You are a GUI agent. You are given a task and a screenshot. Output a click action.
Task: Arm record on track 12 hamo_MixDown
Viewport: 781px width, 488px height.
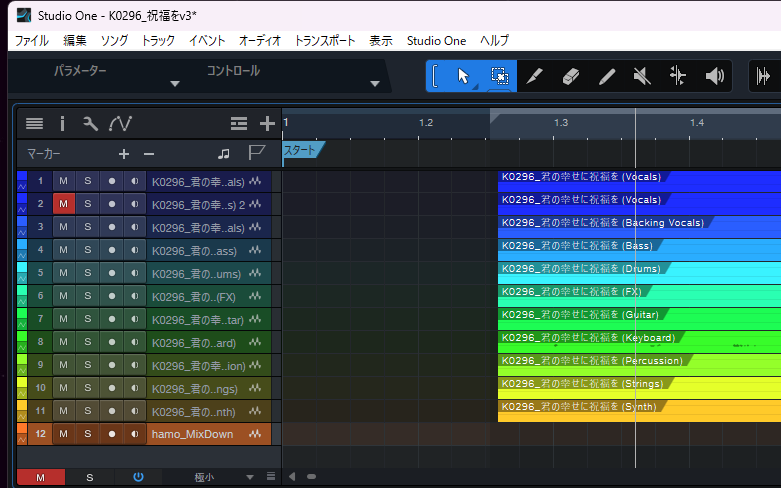click(x=112, y=435)
